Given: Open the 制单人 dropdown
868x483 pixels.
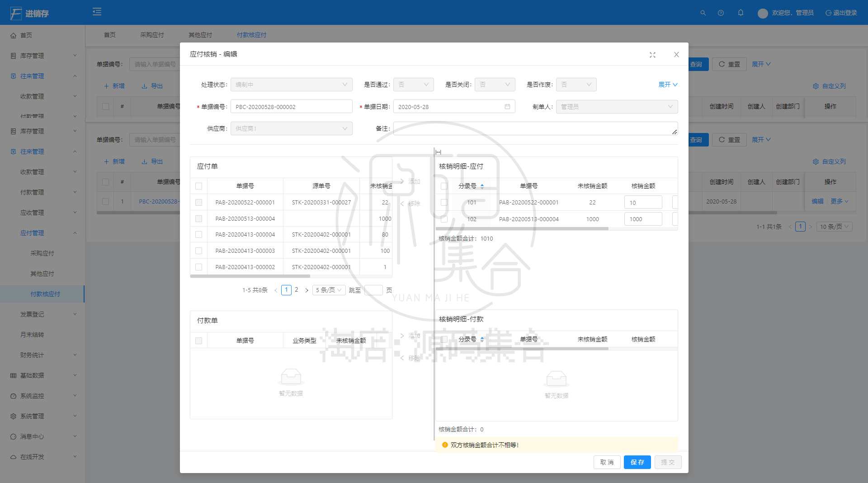Looking at the screenshot, I should [x=617, y=107].
